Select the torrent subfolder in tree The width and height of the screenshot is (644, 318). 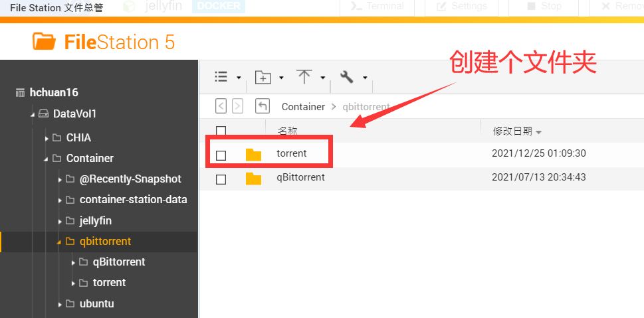click(x=109, y=283)
